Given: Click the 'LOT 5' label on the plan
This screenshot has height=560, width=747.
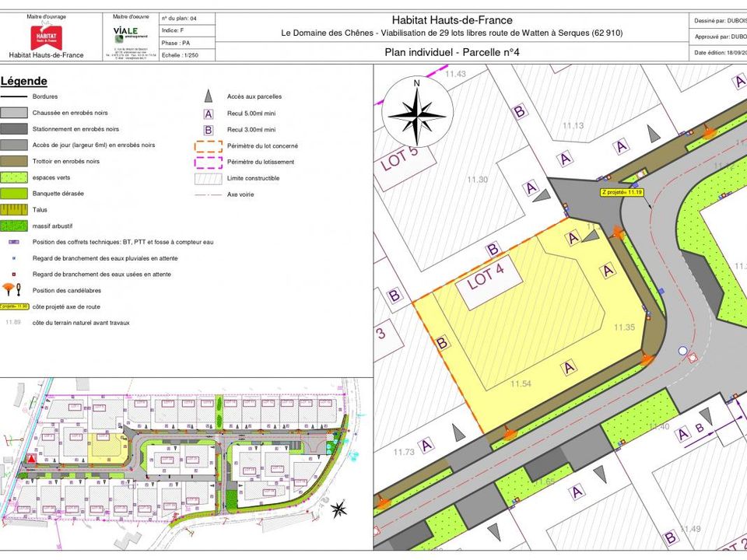Looking at the screenshot, I should (399, 159).
